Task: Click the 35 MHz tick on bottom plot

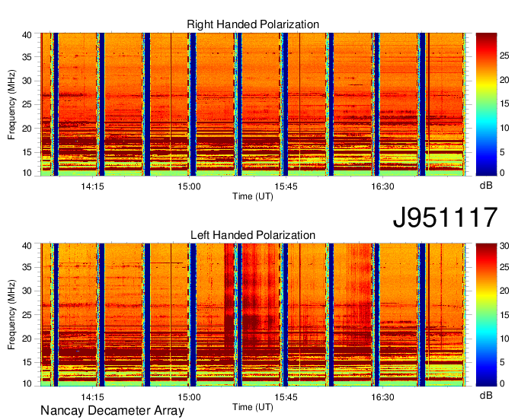Action: (x=27, y=267)
